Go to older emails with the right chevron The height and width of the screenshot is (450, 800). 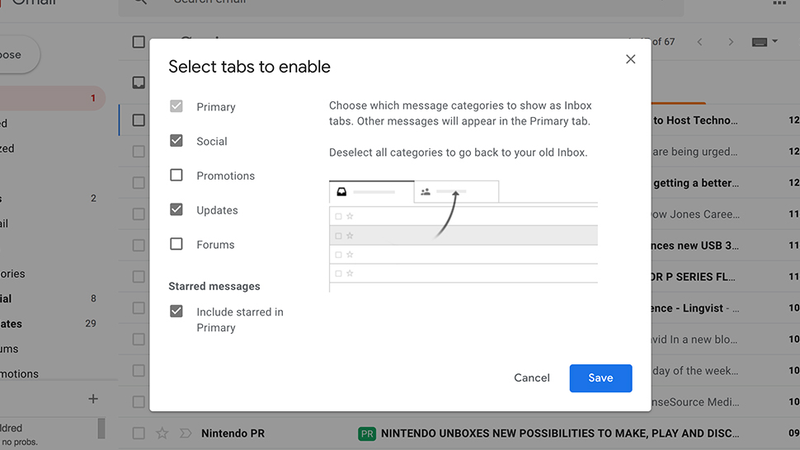pos(731,42)
